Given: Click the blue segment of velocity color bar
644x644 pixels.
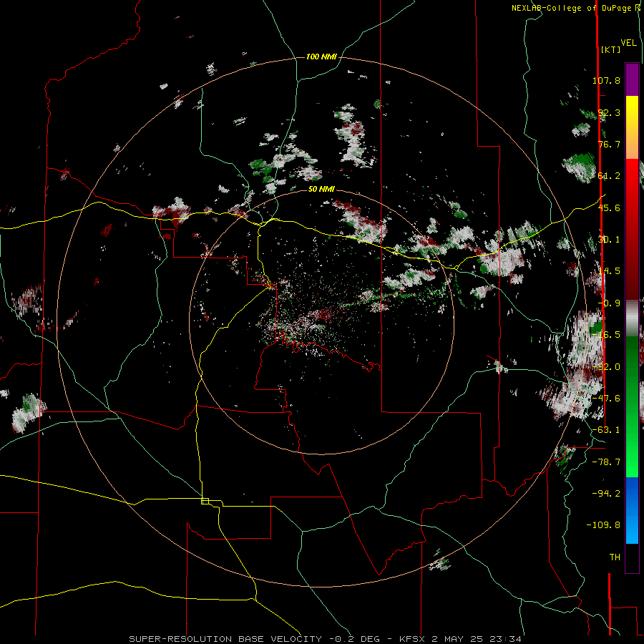Looking at the screenshot, I should (632, 510).
